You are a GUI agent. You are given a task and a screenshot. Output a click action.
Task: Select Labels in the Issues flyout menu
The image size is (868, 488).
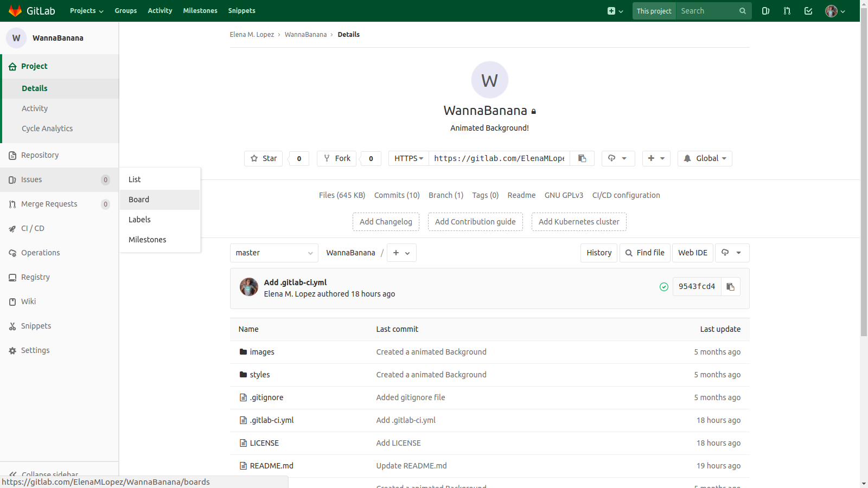point(160,220)
